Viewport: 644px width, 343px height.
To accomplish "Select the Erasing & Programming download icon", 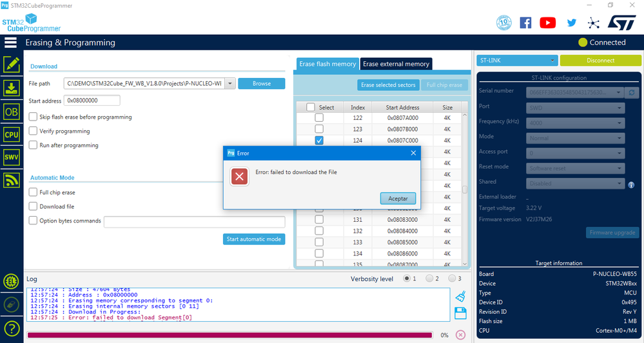I will 12,88.
